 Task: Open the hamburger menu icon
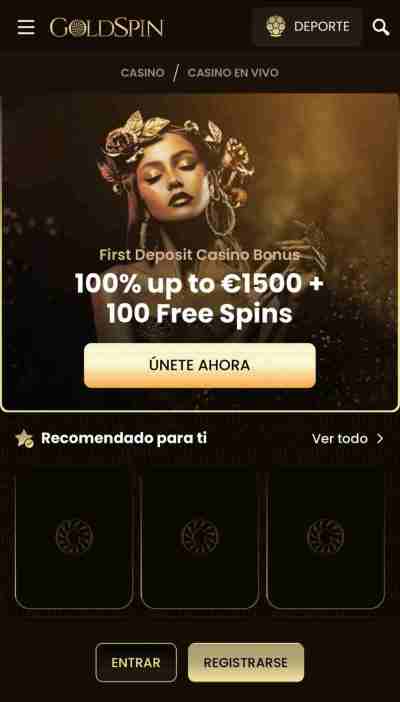tap(26, 27)
